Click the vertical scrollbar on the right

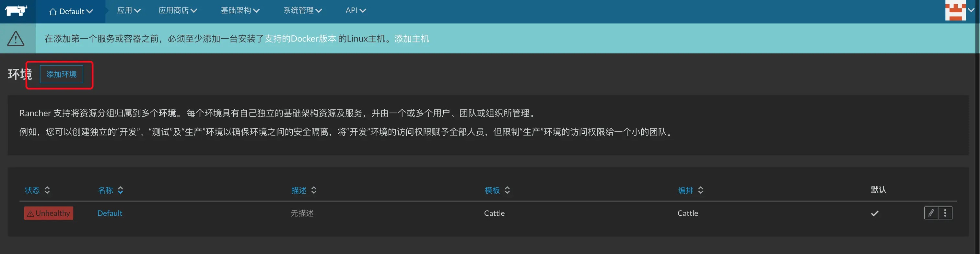click(977, 127)
